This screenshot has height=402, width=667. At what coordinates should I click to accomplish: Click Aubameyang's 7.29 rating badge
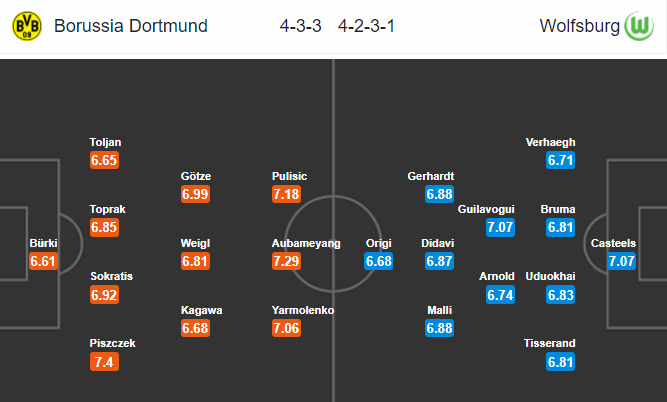286,261
